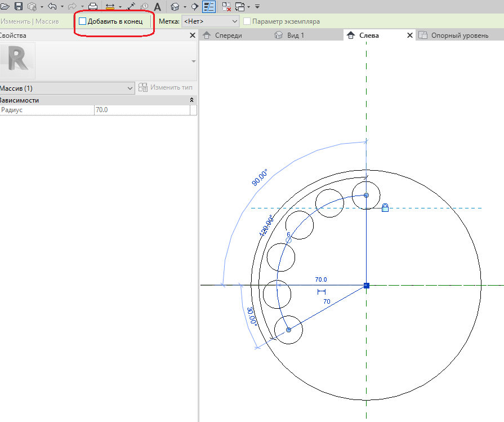Open the 'Массив (1)' type selector dropdown
504x422 pixels.
tap(67, 88)
